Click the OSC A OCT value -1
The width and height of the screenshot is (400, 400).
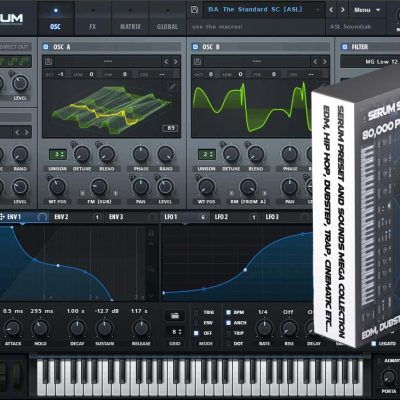(60, 74)
